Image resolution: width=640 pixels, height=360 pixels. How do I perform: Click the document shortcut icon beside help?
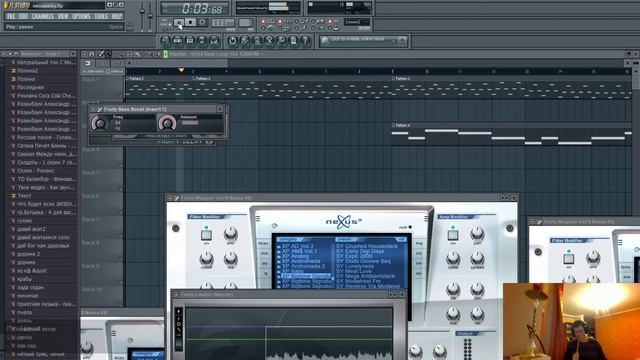point(293,40)
